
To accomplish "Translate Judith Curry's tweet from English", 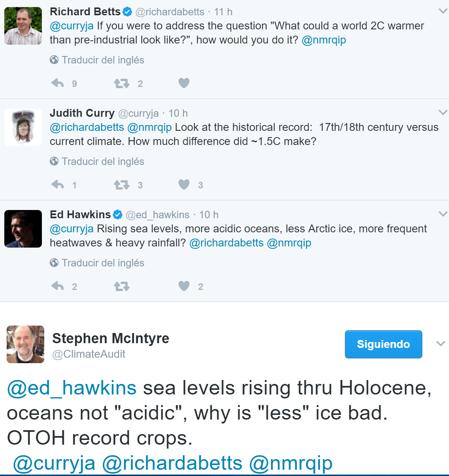I will tap(103, 161).
